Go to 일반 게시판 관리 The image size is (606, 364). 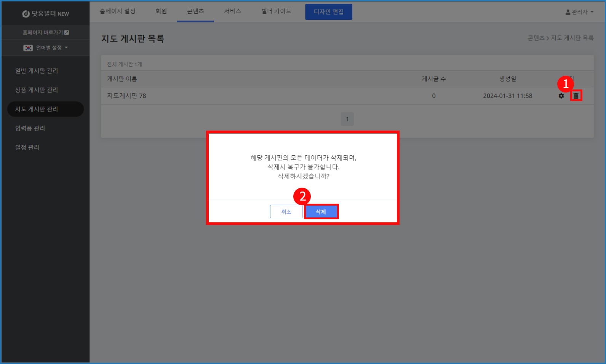tap(37, 71)
